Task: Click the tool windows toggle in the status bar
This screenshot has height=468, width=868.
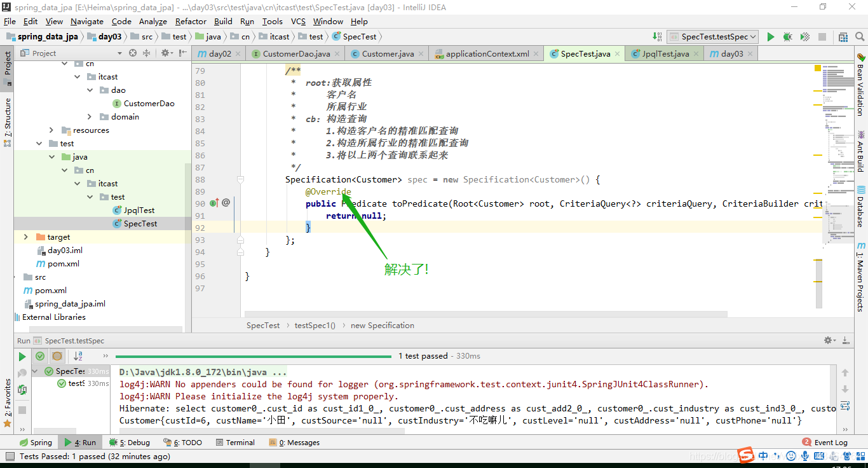Action: 9,457
